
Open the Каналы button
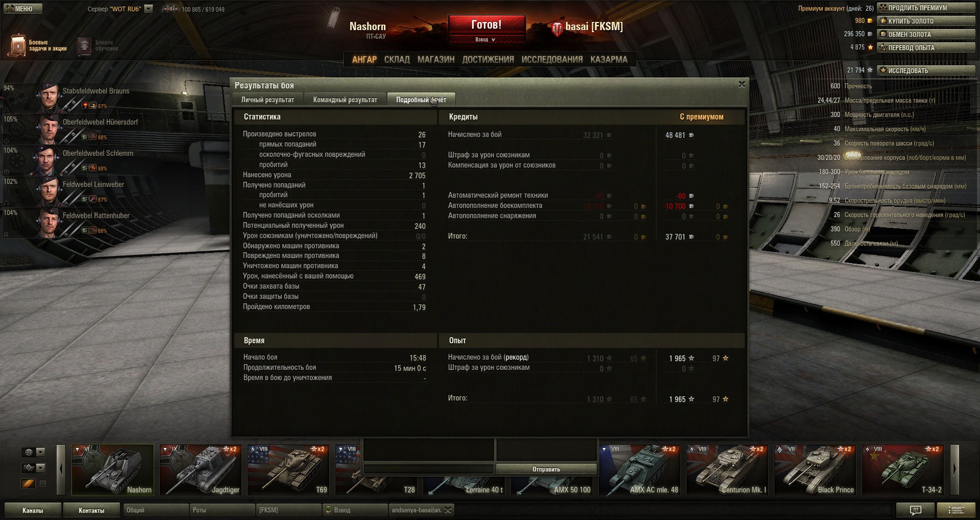33,510
